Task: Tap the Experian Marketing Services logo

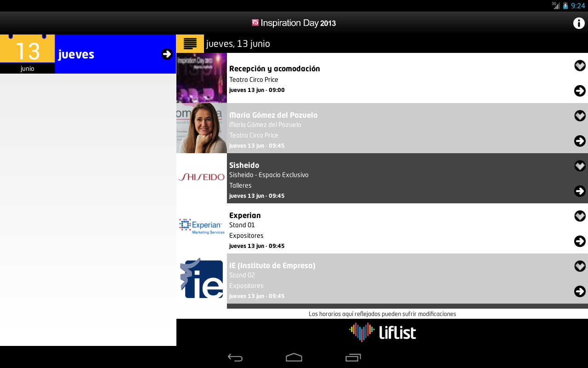Action: point(202,228)
